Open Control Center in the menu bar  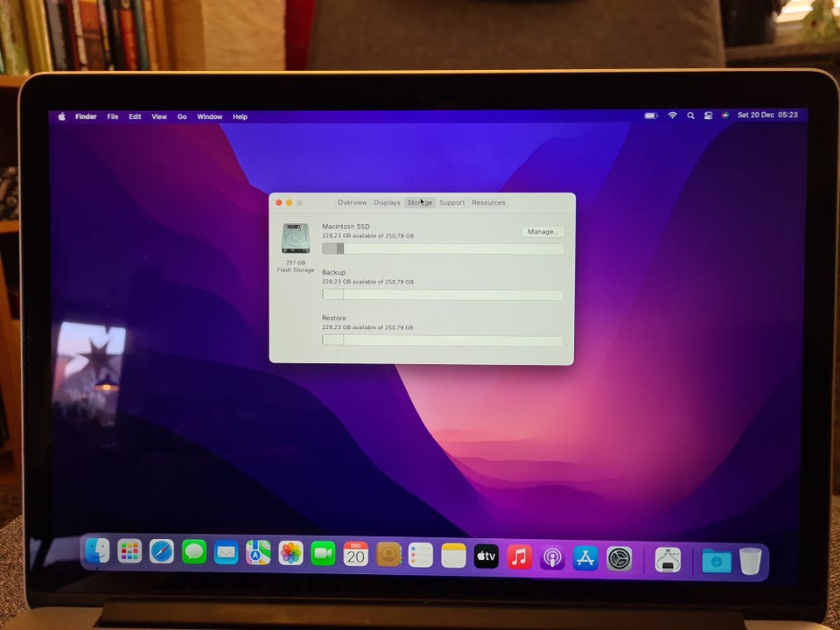click(x=708, y=115)
